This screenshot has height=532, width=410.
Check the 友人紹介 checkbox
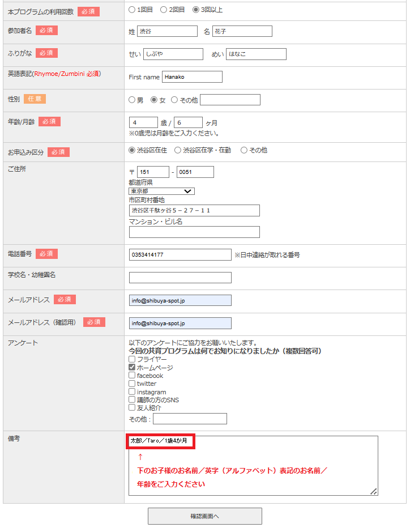132,408
